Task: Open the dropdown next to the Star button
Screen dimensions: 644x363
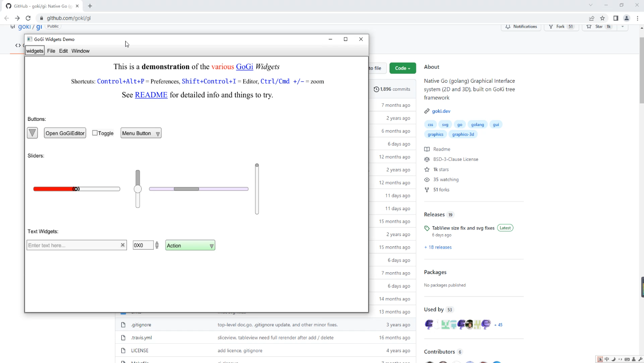Action: tap(622, 26)
